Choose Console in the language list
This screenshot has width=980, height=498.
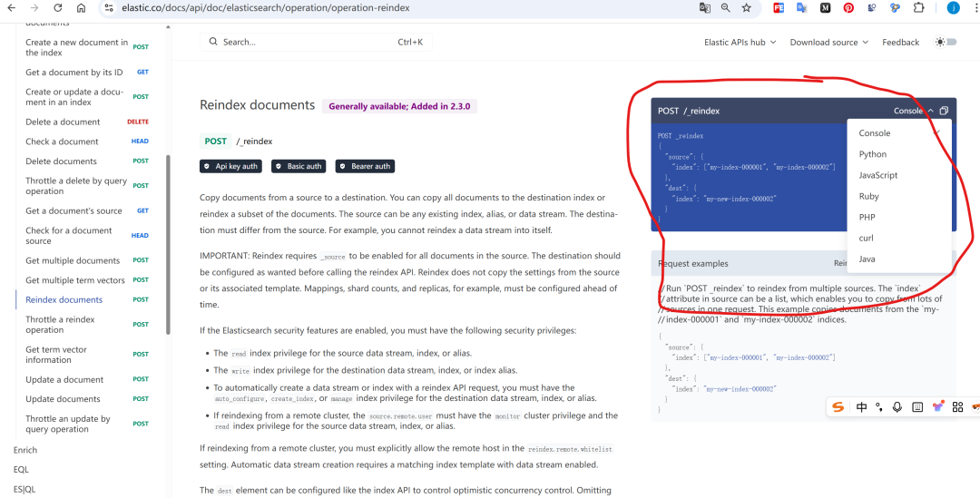point(898,133)
